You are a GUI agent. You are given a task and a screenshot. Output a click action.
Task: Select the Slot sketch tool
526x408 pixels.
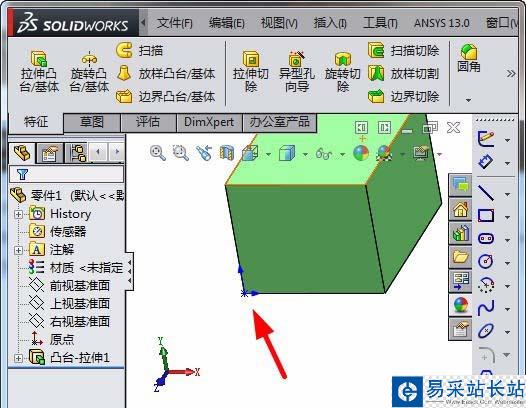click(486, 239)
